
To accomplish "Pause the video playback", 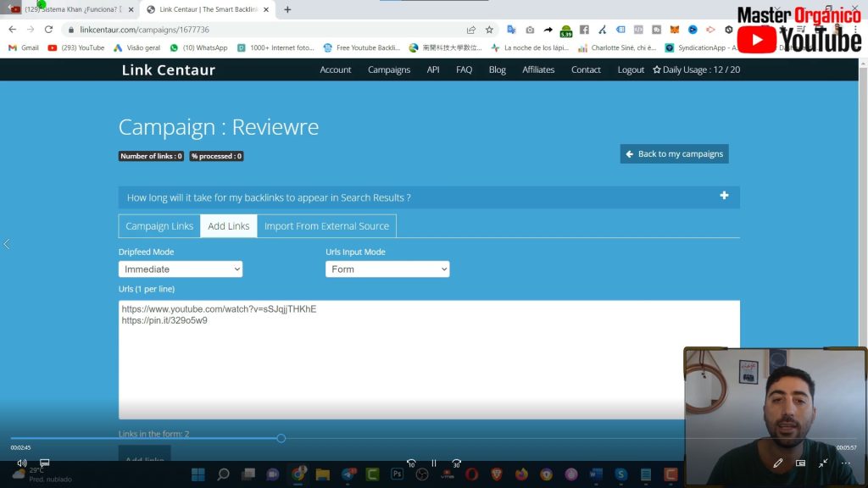I will click(434, 463).
